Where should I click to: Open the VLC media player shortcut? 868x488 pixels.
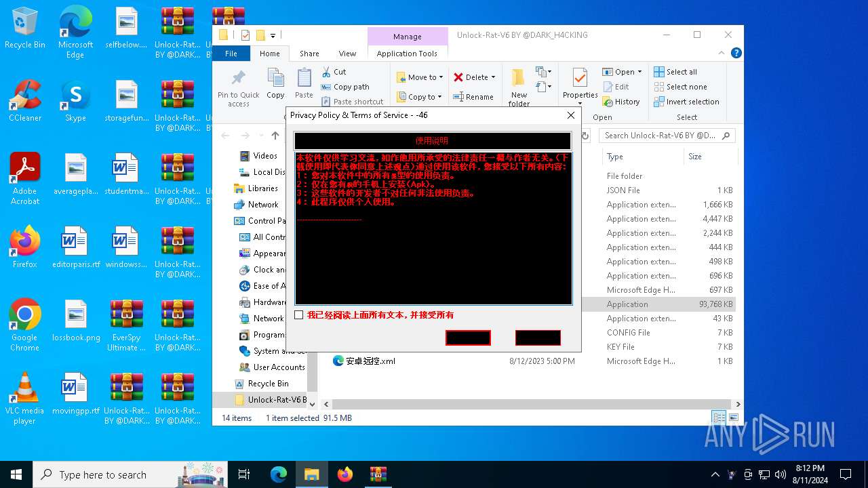tap(25, 398)
